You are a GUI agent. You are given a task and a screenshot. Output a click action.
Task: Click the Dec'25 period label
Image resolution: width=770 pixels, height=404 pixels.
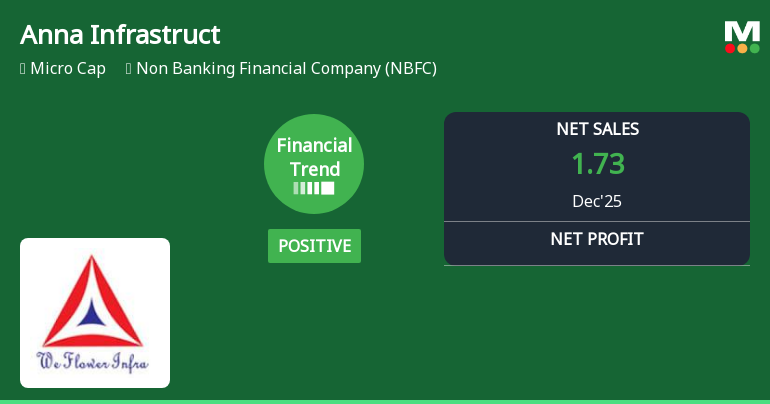point(597,201)
